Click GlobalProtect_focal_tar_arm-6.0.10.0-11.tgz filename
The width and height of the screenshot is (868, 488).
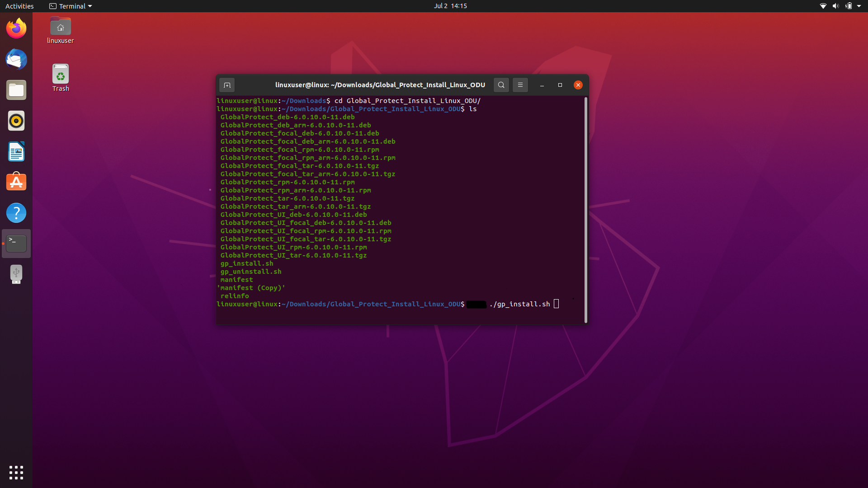click(x=308, y=174)
